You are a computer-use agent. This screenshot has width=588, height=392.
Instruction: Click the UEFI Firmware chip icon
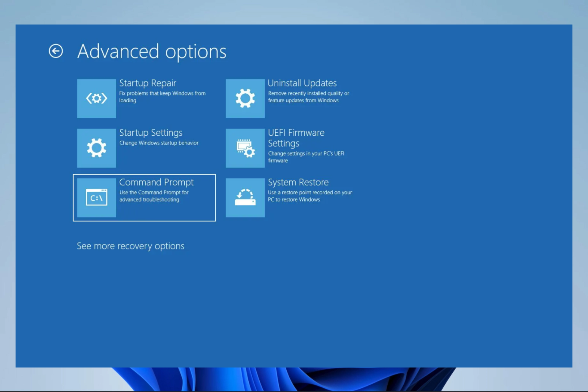pyautogui.click(x=245, y=148)
